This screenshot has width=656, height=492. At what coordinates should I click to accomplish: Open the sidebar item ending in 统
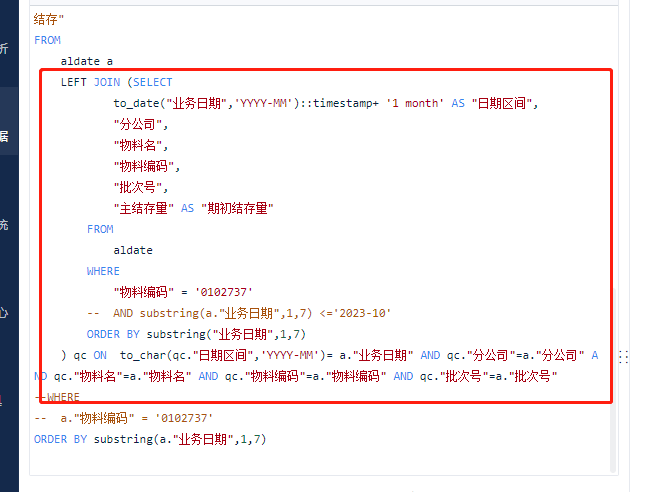4,225
